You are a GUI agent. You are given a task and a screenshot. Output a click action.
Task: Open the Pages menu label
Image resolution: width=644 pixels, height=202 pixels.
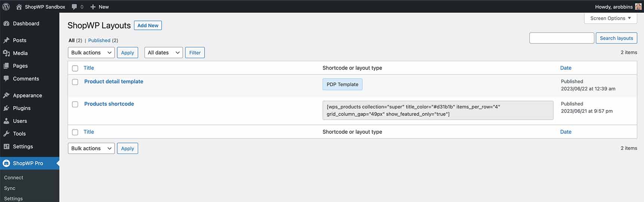tap(20, 66)
